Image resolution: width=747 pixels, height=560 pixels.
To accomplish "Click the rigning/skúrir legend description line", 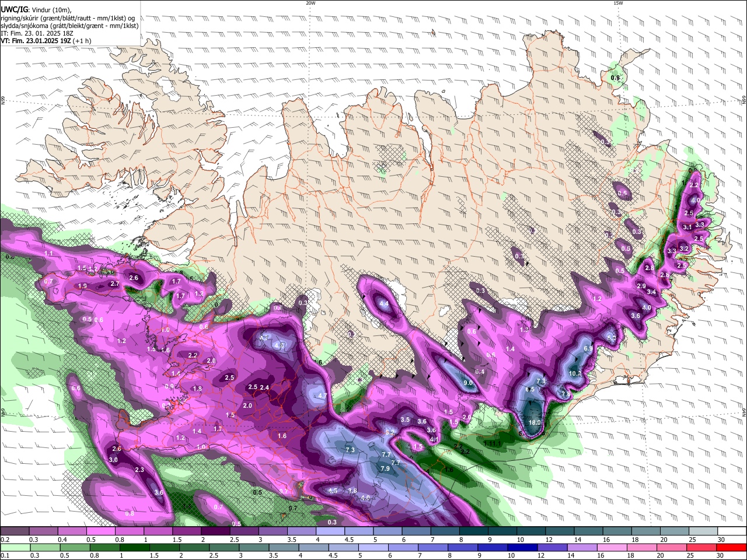I will (x=68, y=17).
